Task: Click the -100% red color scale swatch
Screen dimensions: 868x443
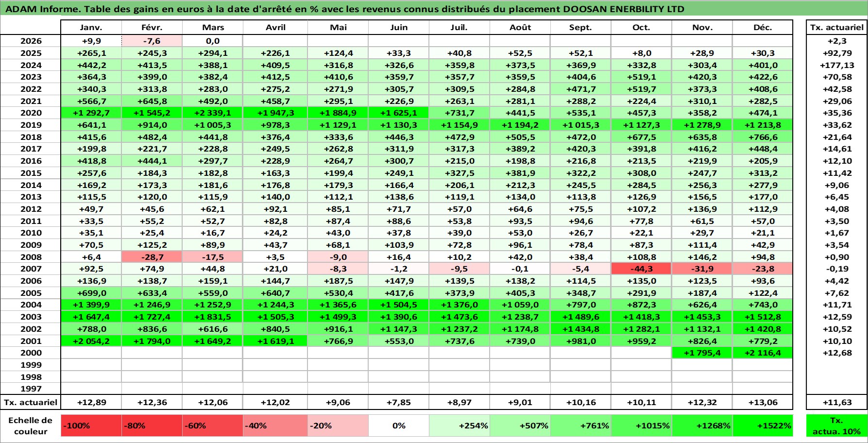Action: click(91, 426)
